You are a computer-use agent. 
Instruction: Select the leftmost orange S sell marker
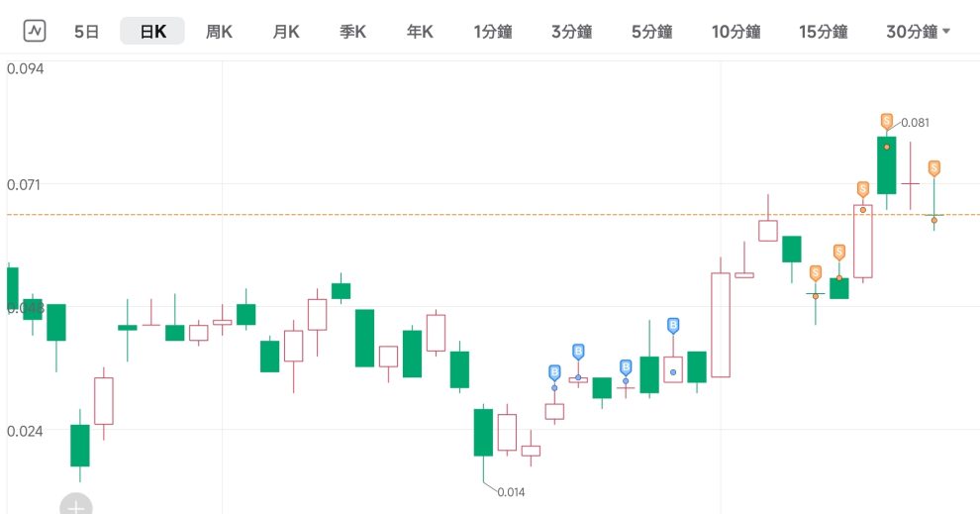[x=816, y=272]
